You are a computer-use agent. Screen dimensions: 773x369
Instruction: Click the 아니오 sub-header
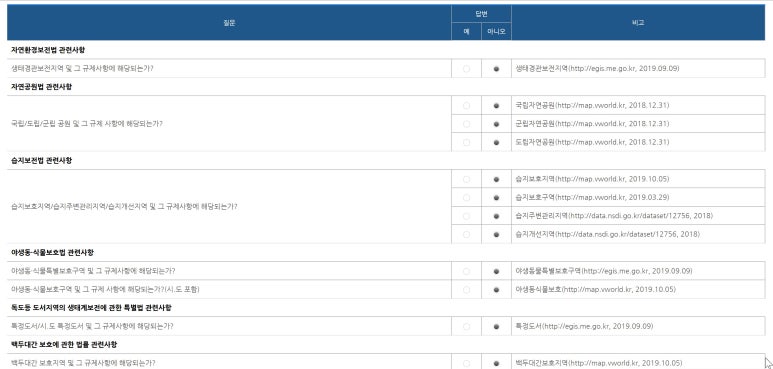point(496,32)
